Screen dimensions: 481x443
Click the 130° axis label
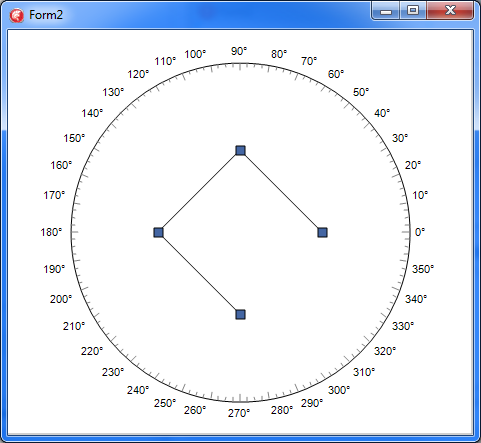click(x=113, y=92)
